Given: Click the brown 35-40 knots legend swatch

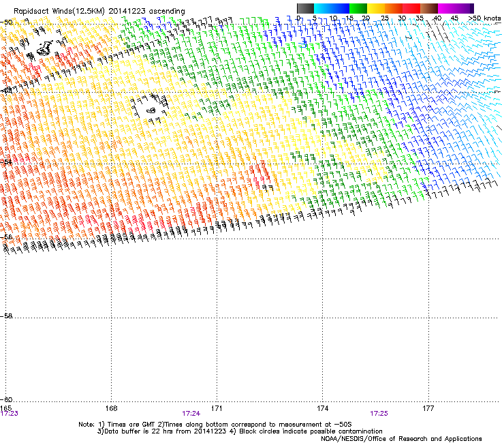Looking at the screenshot, I should click(x=429, y=8).
